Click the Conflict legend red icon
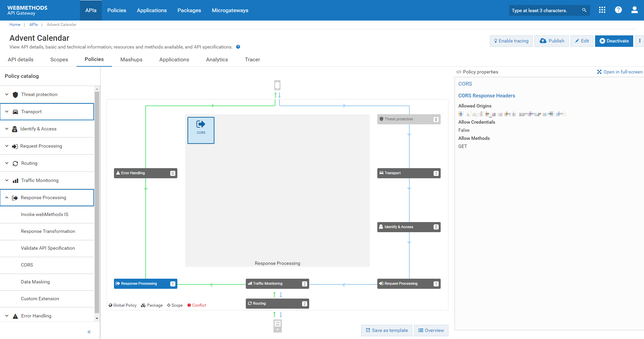644x339 pixels. [x=189, y=305]
